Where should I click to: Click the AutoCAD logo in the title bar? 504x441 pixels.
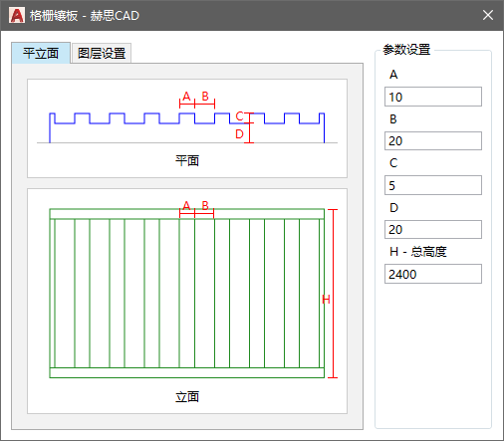pos(17,15)
